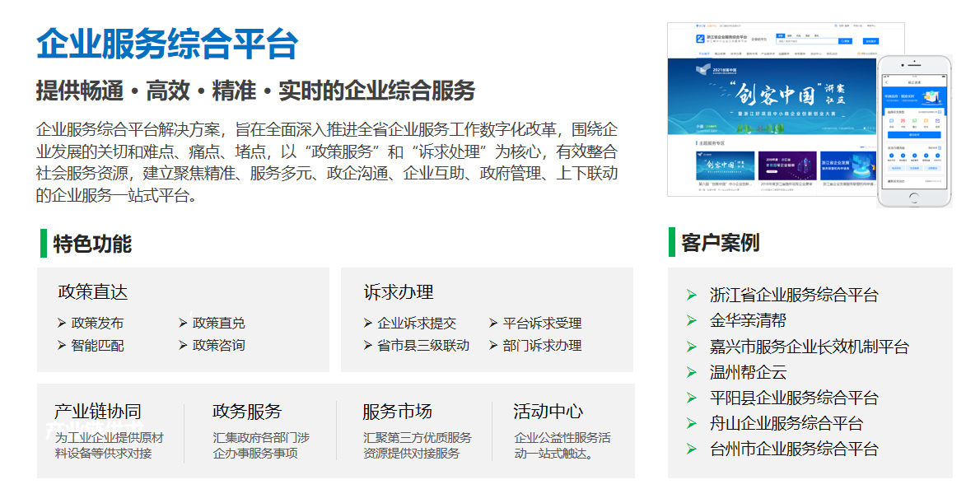Image resolution: width=980 pixels, height=503 pixels.
Task: Tap the first request-type icon on the phone mockup
Action: pos(891,120)
